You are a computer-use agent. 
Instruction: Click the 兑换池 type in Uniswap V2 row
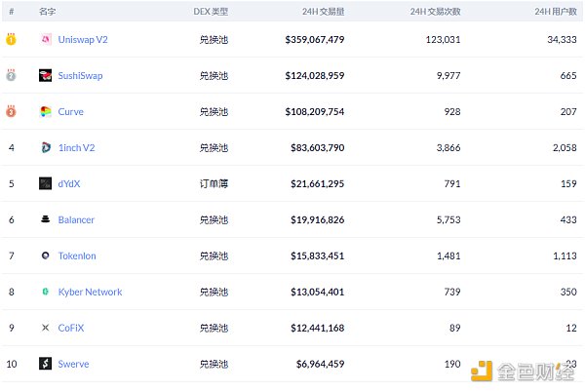214,40
